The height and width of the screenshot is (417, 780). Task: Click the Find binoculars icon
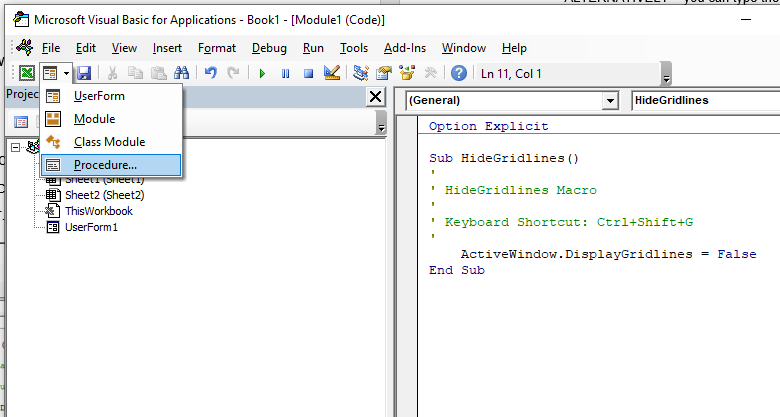(x=181, y=73)
